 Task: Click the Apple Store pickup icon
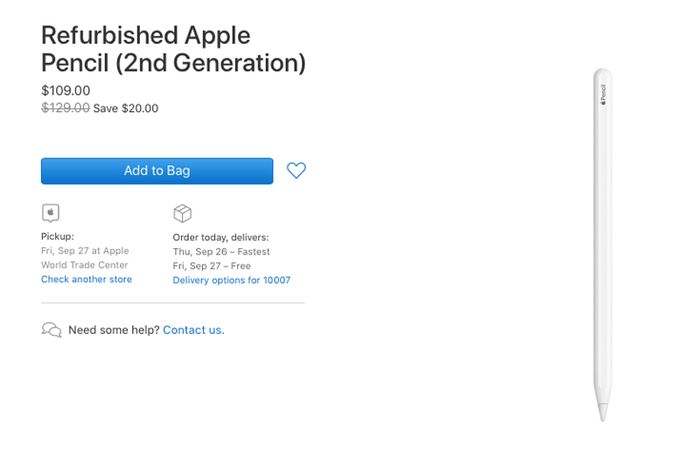pyautogui.click(x=50, y=213)
